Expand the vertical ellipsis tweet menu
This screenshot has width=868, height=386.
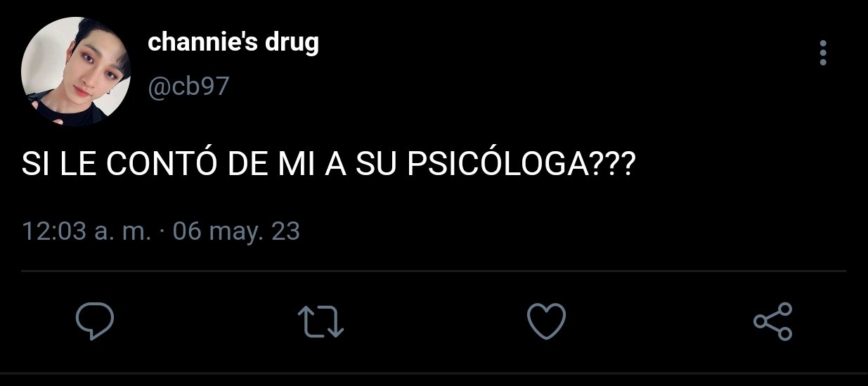click(x=823, y=53)
